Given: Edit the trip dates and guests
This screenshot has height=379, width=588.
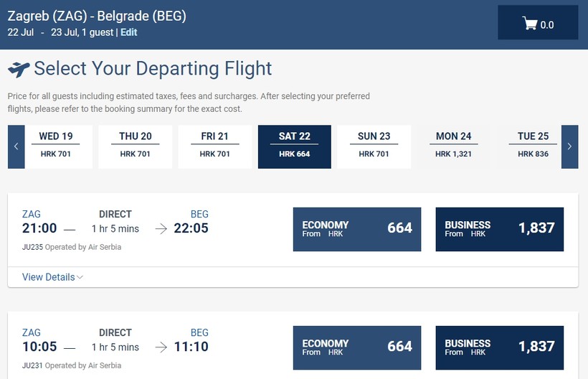Looking at the screenshot, I should point(129,32).
